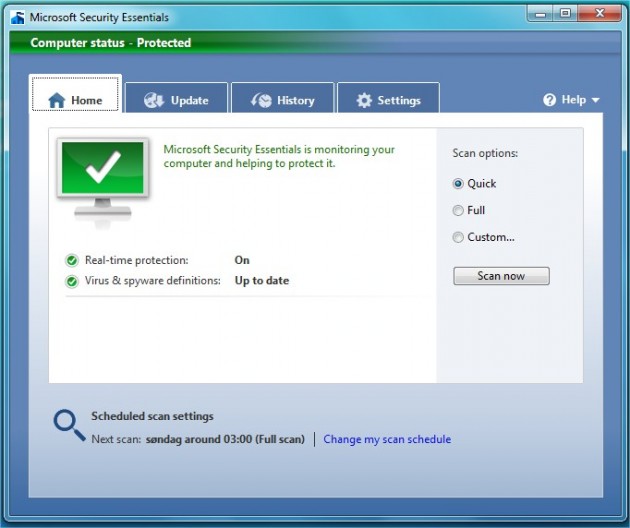
Task: Open the History tab
Action: (282, 98)
